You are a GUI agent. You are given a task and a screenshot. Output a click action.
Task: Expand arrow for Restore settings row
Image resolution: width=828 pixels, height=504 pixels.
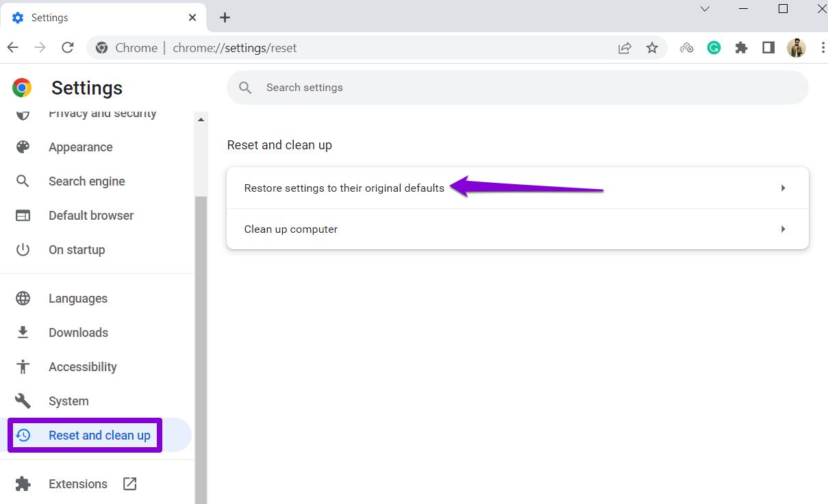click(783, 188)
